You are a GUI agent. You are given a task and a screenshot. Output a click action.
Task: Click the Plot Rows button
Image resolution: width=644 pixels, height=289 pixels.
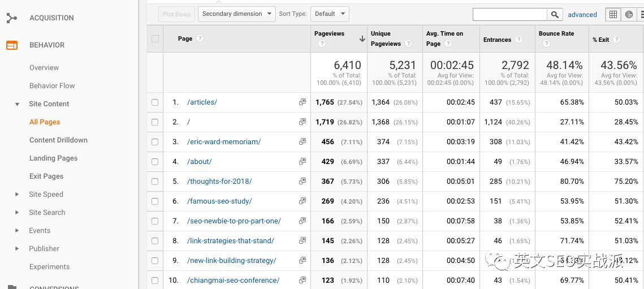click(176, 14)
